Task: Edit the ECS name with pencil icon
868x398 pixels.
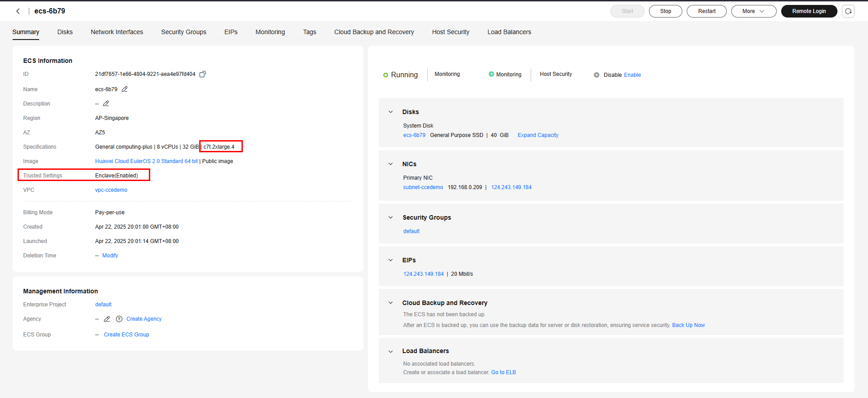Action: pos(125,89)
